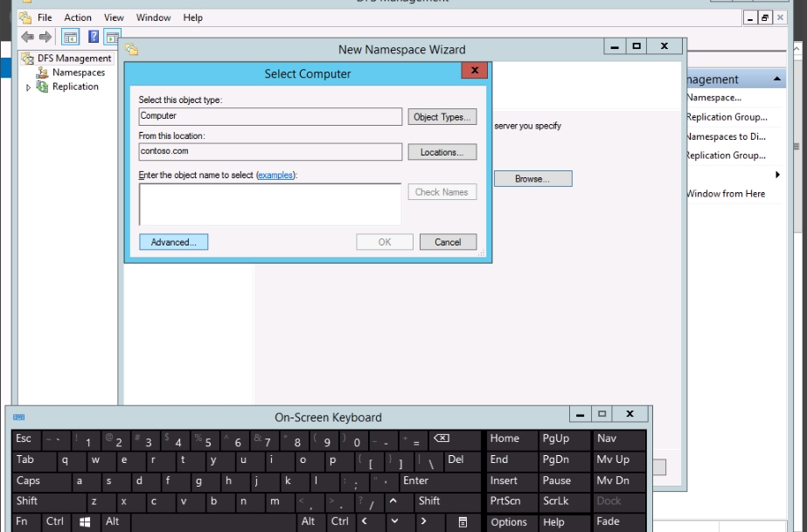Toggle the ScrLk key on keyboard
Image resolution: width=807 pixels, height=532 pixels.
pos(565,501)
